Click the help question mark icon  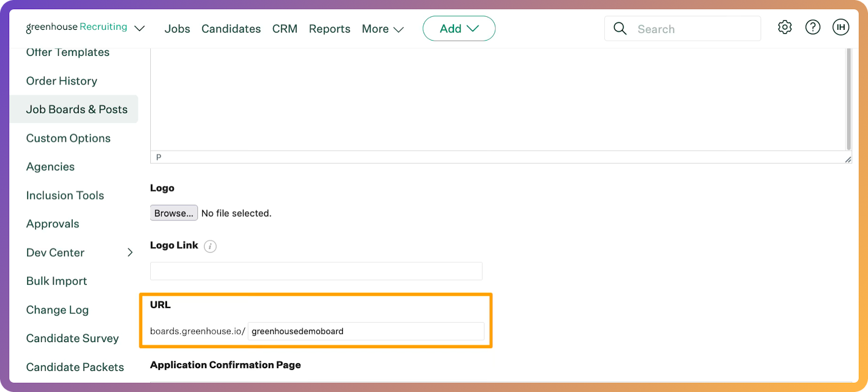coord(812,27)
